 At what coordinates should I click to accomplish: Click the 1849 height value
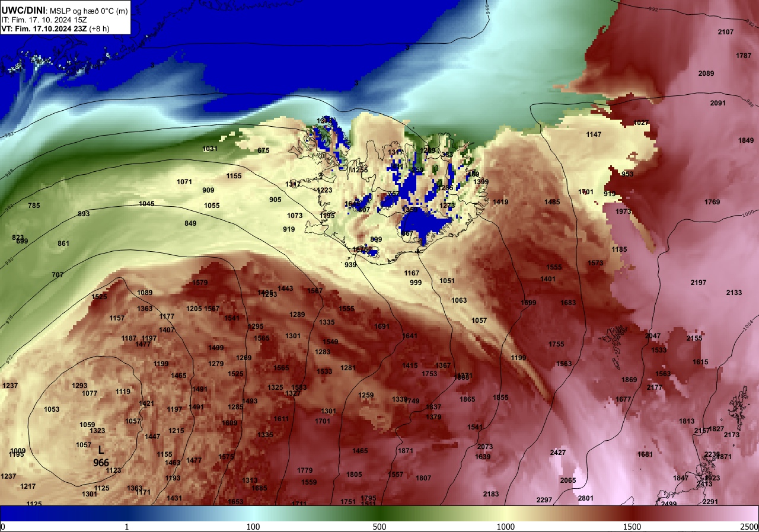[746, 140]
